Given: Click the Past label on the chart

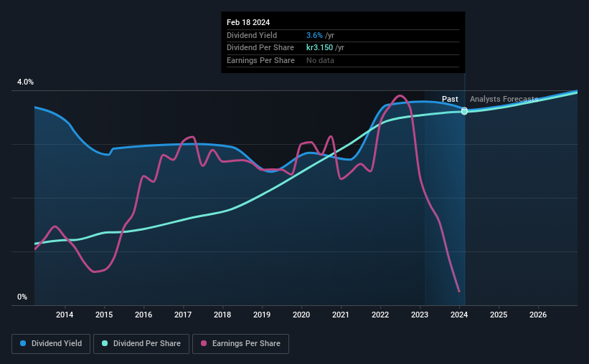Looking at the screenshot, I should [450, 99].
